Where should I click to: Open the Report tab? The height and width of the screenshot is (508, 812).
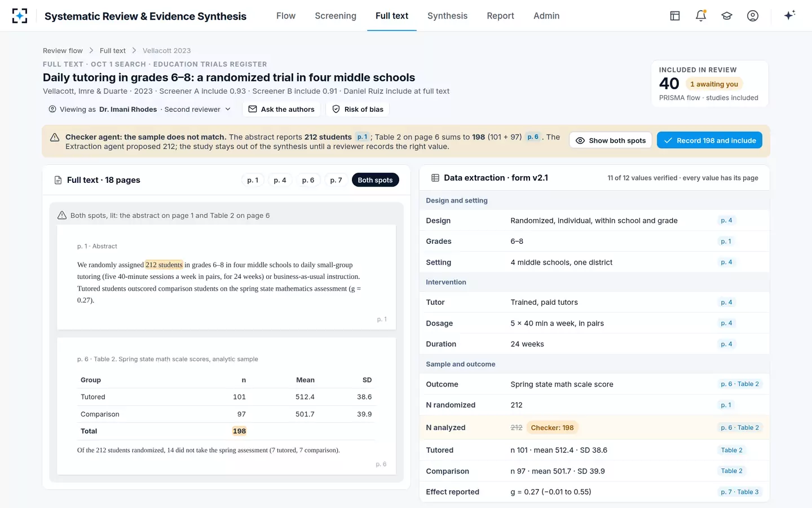tap(500, 16)
